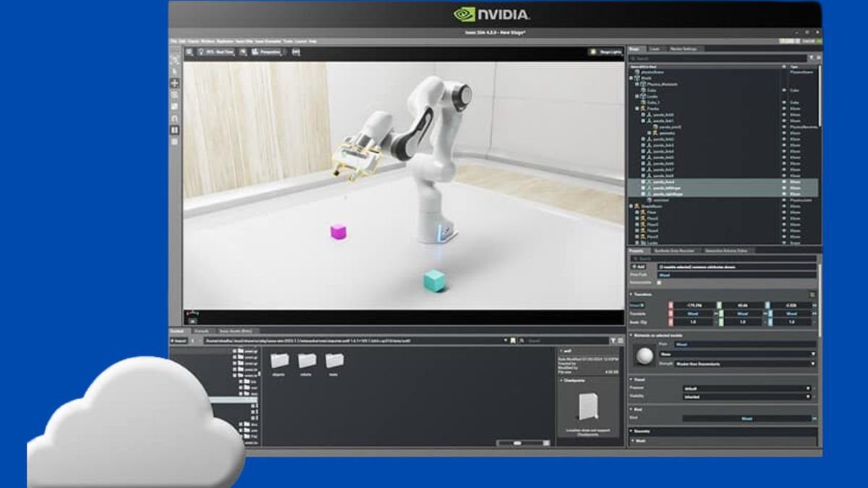Click the material preview sphere
Image resolution: width=868 pixels, height=488 pixels.
coord(644,355)
